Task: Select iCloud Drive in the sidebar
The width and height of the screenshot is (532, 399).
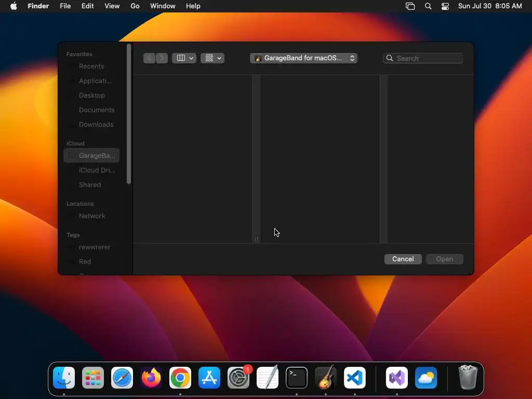Action: [91, 170]
